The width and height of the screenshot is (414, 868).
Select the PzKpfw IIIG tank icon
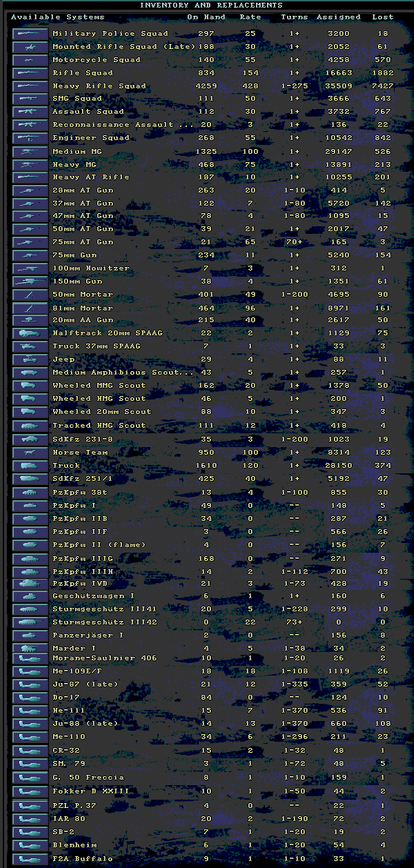[x=30, y=559]
